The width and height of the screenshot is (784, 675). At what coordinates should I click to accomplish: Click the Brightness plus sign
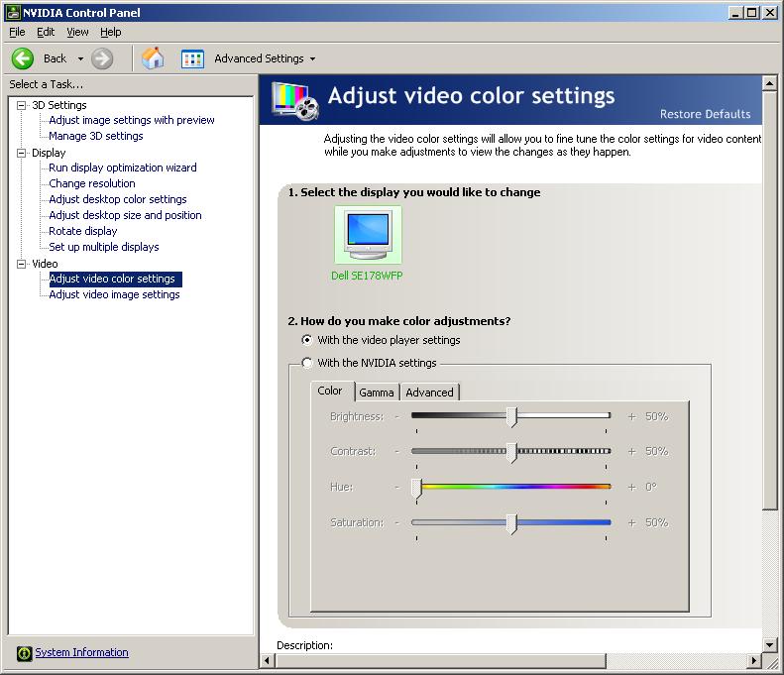tap(632, 416)
